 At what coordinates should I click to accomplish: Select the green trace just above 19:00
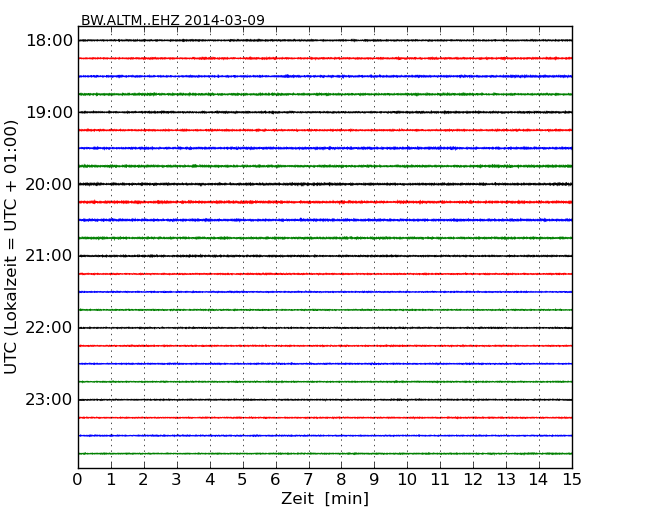(325, 94)
